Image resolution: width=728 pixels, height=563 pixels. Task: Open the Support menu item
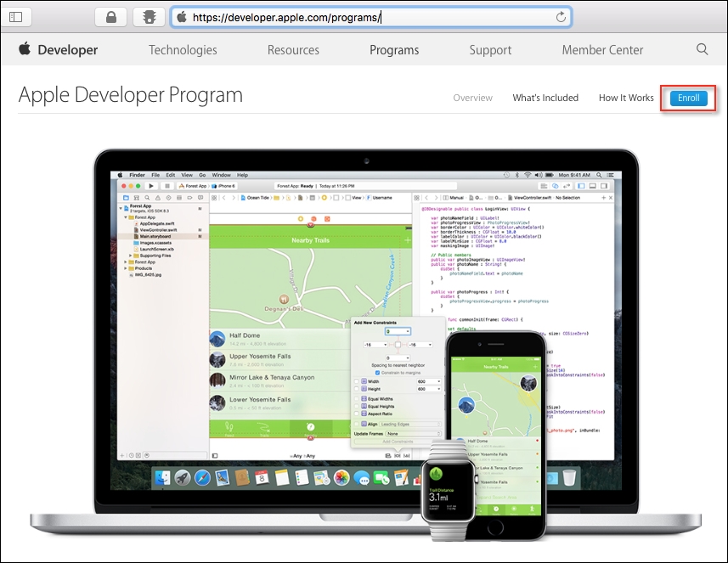coord(490,50)
